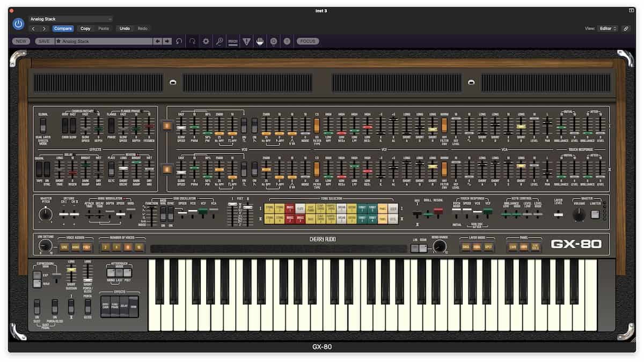Open the View Editor dropdown

pos(608,28)
